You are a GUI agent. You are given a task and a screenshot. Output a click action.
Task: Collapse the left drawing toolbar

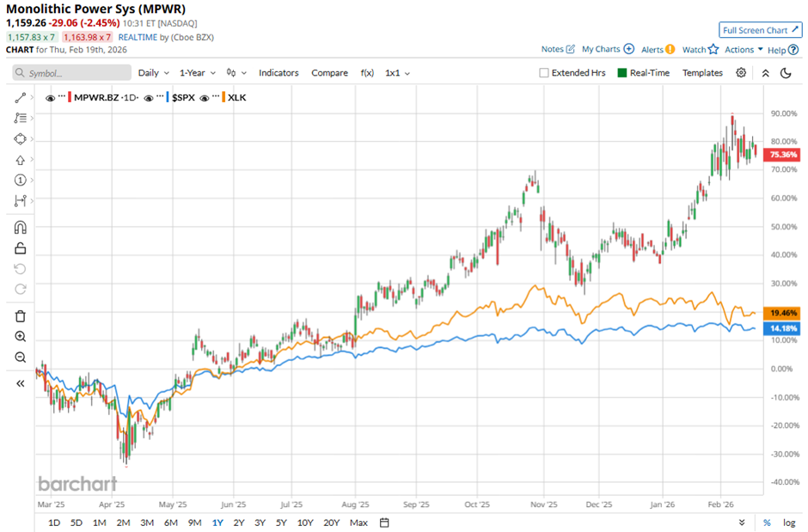(x=21, y=383)
